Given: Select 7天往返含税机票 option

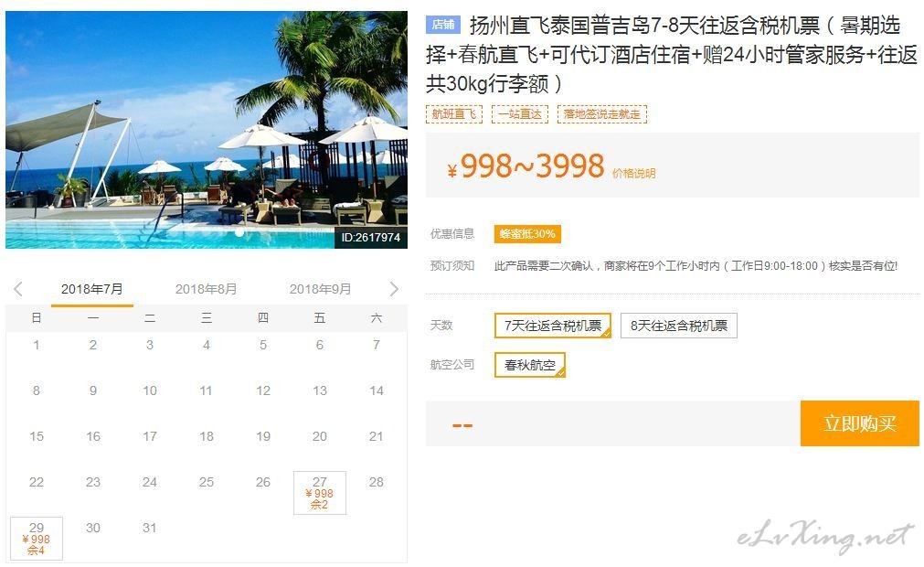Looking at the screenshot, I should (x=553, y=326).
